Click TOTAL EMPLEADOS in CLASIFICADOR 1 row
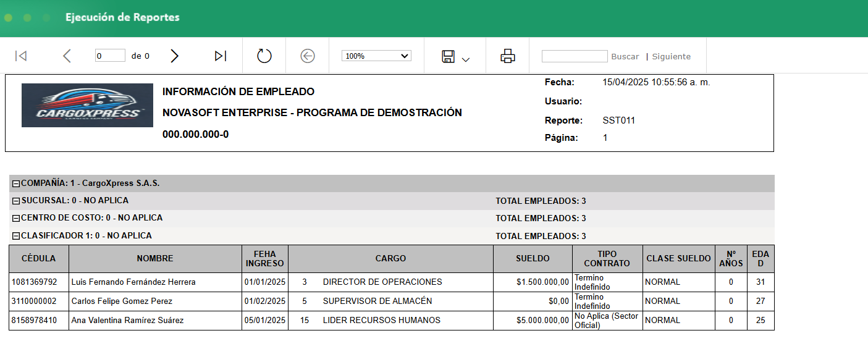Viewport: 868px width, 362px height. tap(541, 236)
